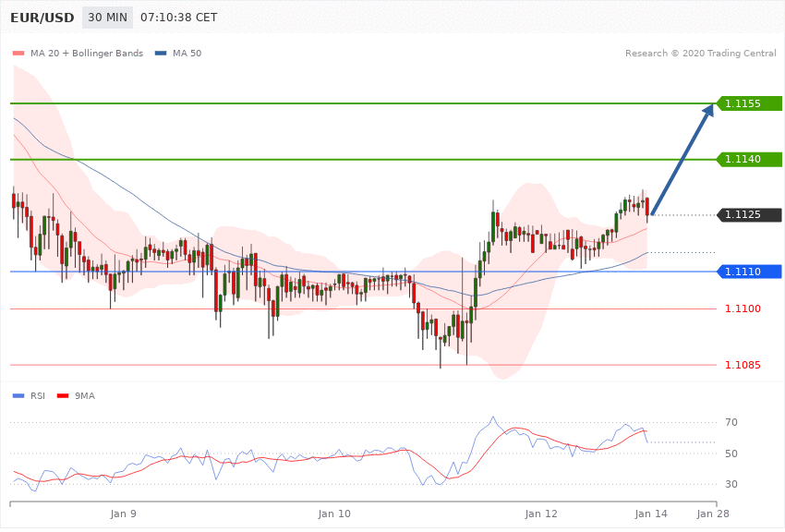Click the RSI 50 level label

tap(731, 453)
